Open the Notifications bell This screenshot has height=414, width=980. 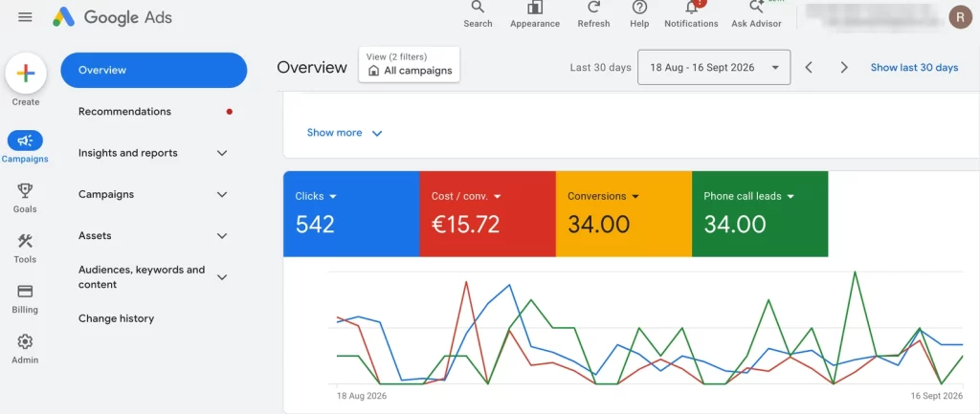(691, 14)
